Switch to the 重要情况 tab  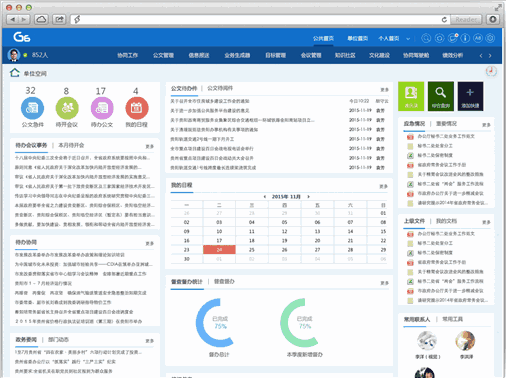tap(446, 124)
